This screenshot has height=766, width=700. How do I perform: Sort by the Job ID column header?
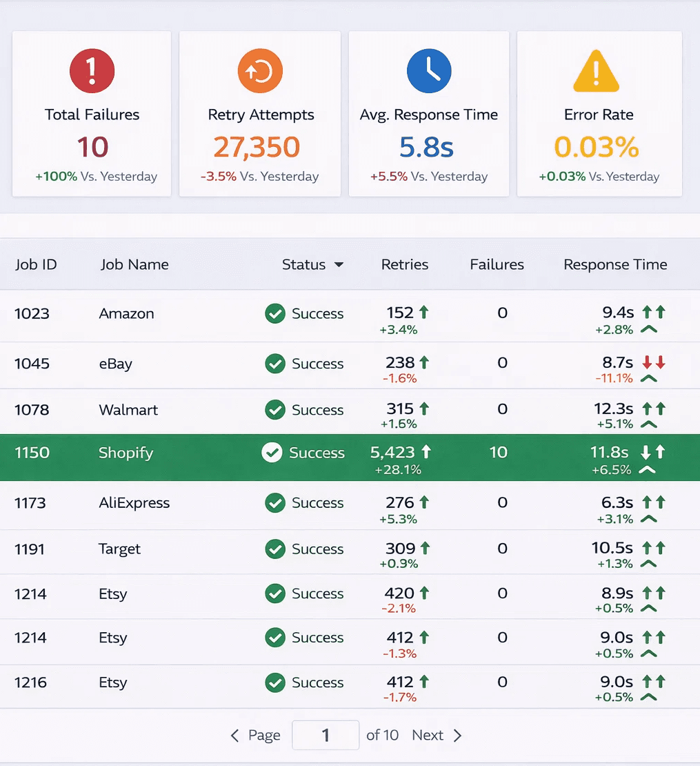pos(36,264)
